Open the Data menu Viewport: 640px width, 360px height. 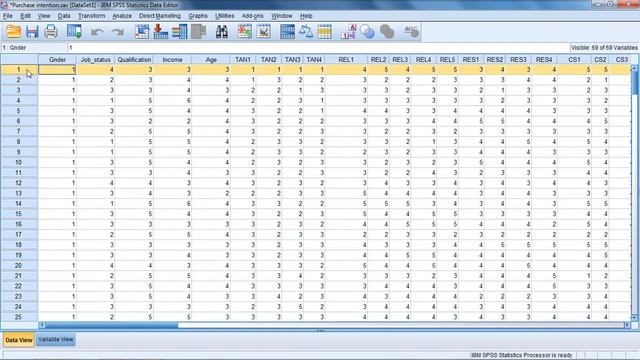point(64,16)
